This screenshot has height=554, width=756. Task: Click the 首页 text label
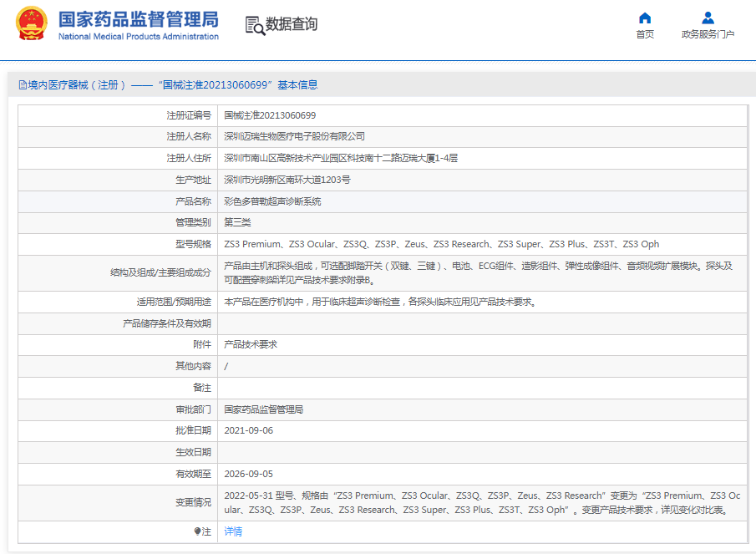(645, 34)
